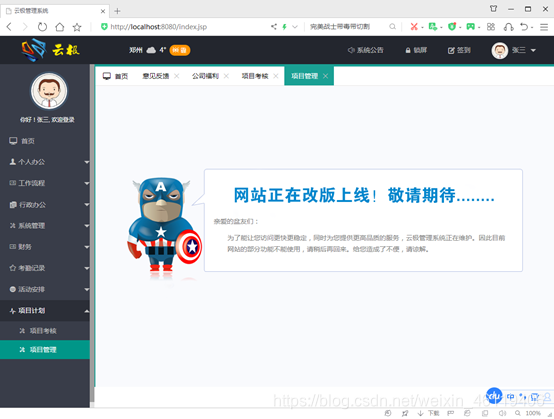Click the browser back arrow
The image size is (554, 419).
pyautogui.click(x=9, y=27)
